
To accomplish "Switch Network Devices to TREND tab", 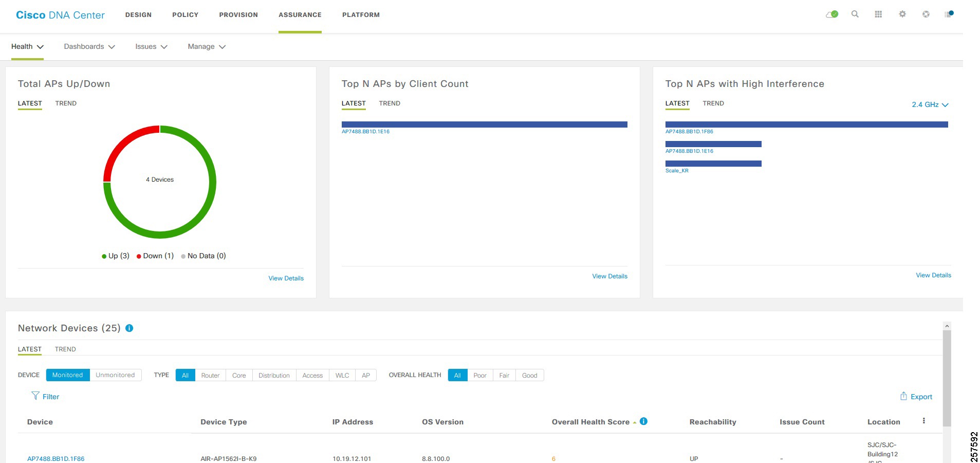I will pos(65,349).
